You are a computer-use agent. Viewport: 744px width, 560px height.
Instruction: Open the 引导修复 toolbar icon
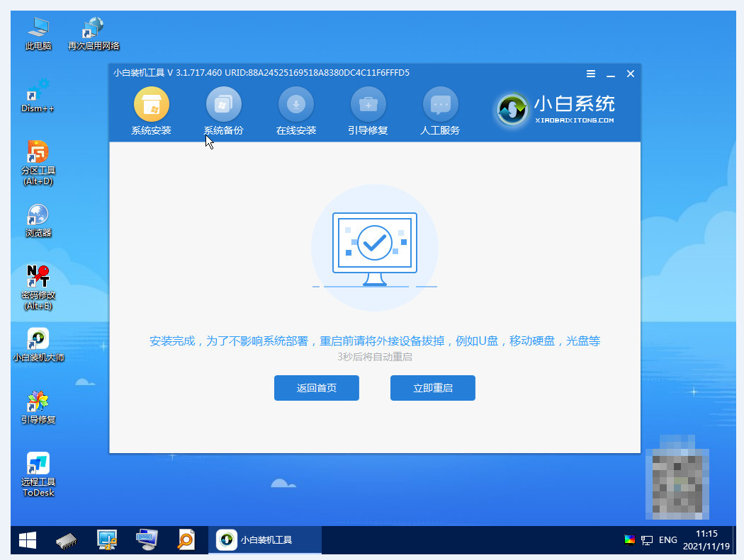368,111
